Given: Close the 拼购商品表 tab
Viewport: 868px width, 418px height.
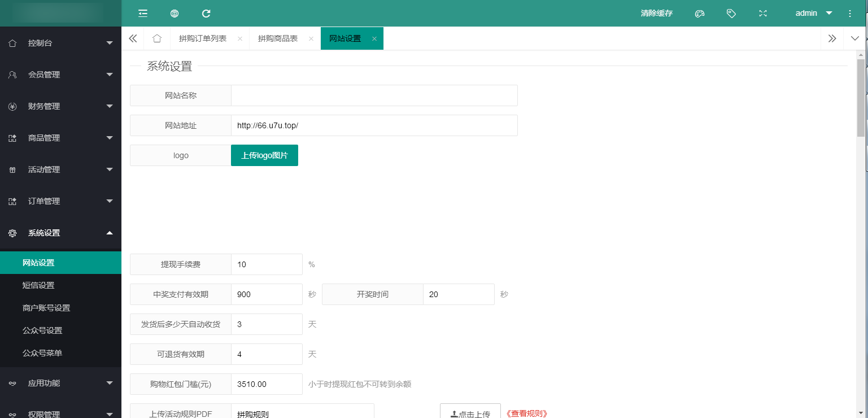Looking at the screenshot, I should coord(311,39).
